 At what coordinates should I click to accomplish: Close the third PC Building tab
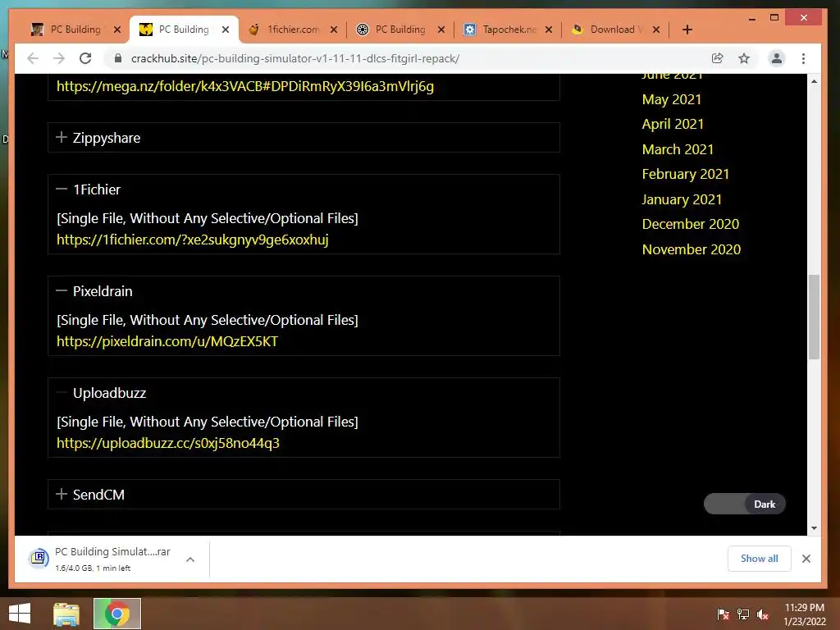(x=441, y=30)
